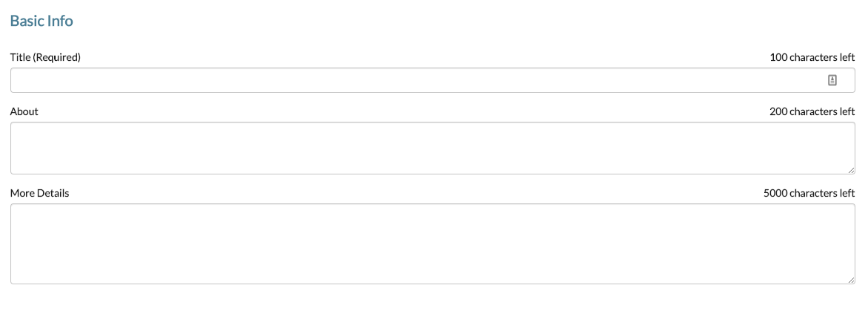Focus the About text area
868x314 pixels.
click(433, 148)
